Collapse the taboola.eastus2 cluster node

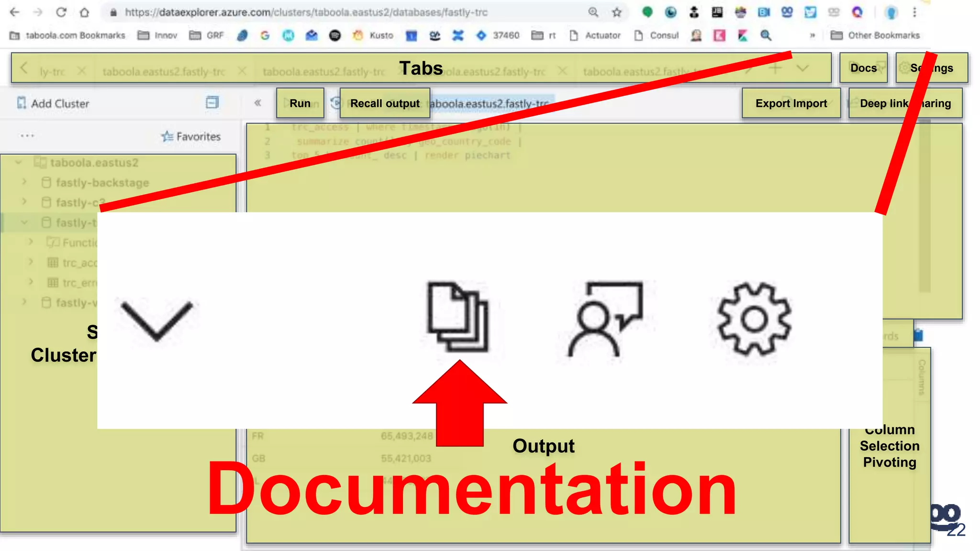point(19,163)
